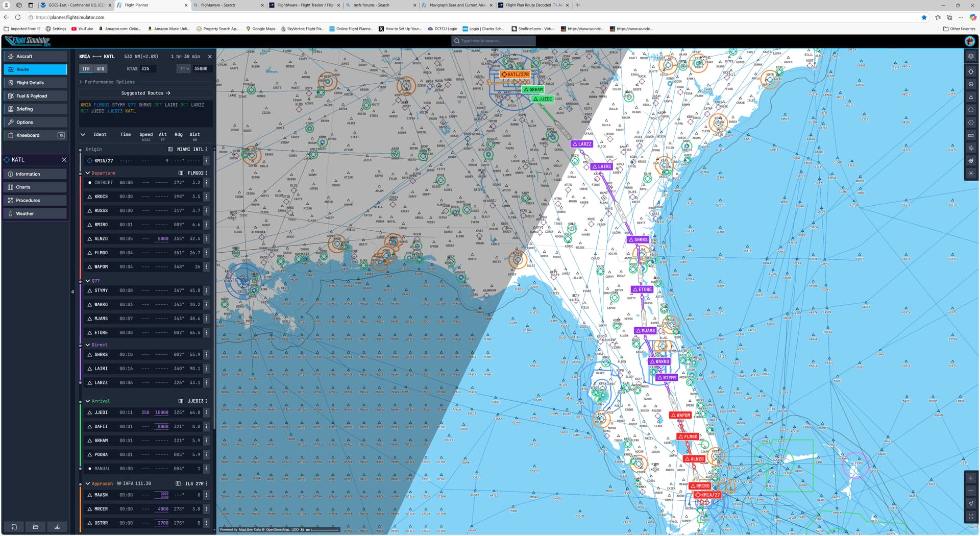Image resolution: width=980 pixels, height=536 pixels.
Task: Click the Suggested Routes button
Action: click(x=145, y=93)
